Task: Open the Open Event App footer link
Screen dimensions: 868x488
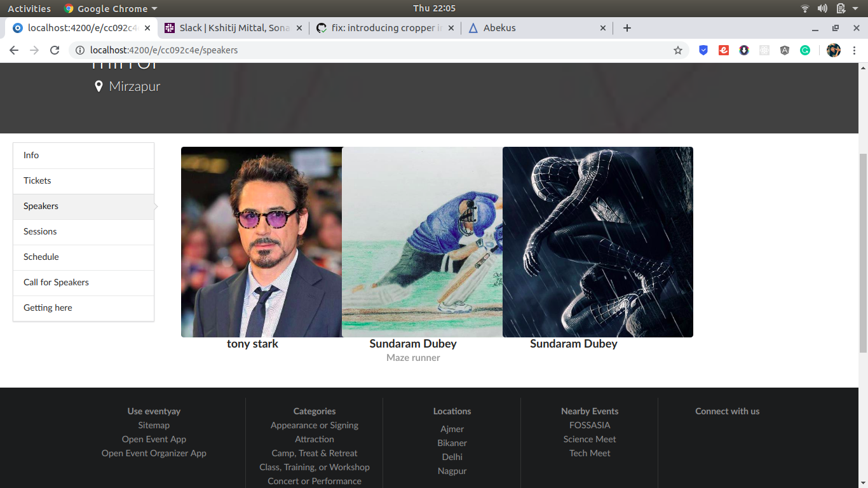Action: [x=154, y=439]
